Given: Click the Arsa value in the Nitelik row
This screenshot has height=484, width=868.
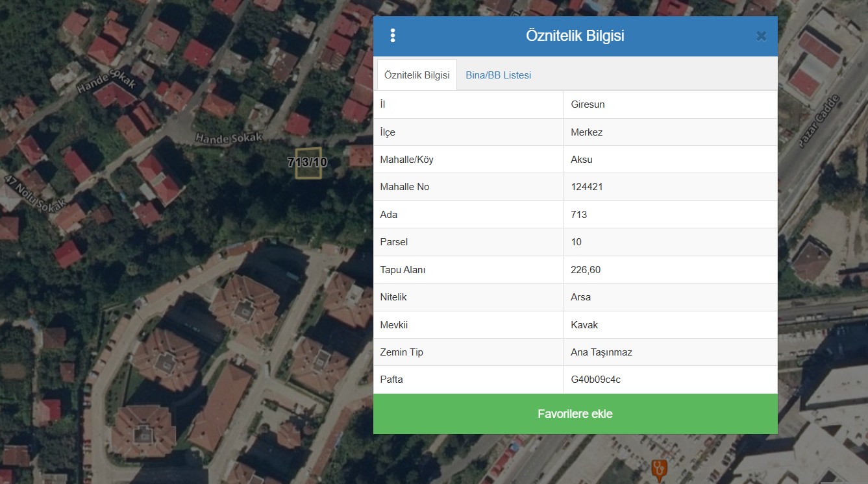Looking at the screenshot, I should [580, 297].
